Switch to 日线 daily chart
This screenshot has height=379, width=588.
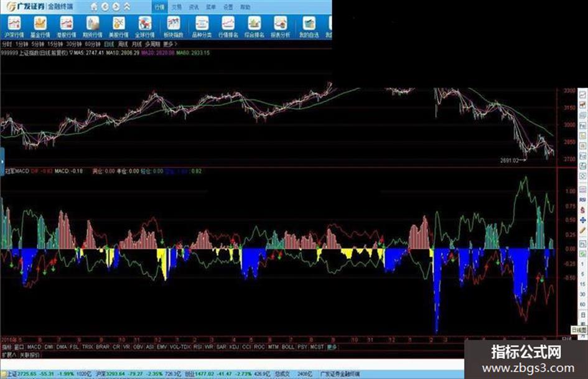(x=109, y=44)
